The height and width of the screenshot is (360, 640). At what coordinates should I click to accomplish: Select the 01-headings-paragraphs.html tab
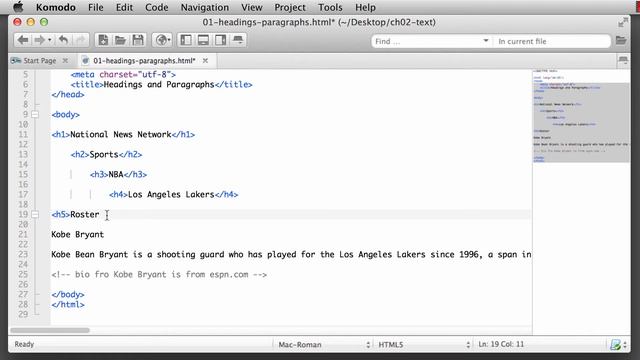pyautogui.click(x=144, y=60)
